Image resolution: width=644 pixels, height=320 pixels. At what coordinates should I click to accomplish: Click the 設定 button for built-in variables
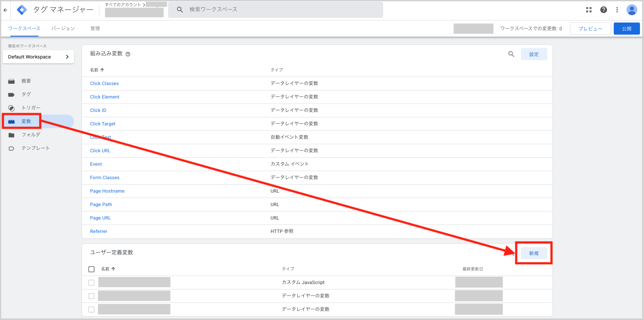(534, 54)
